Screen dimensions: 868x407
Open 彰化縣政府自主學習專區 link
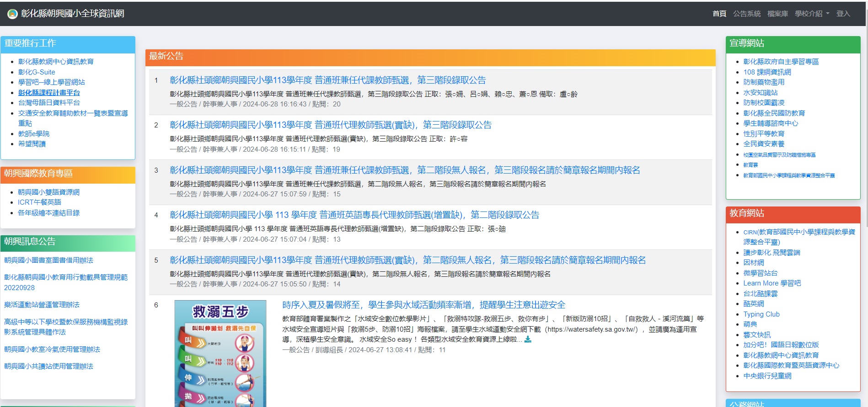pyautogui.click(x=781, y=62)
